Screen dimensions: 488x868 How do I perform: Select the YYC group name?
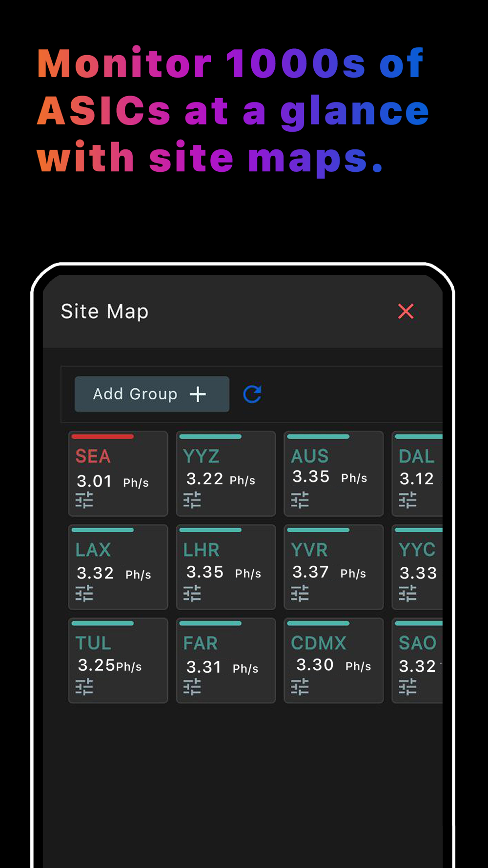pyautogui.click(x=417, y=550)
